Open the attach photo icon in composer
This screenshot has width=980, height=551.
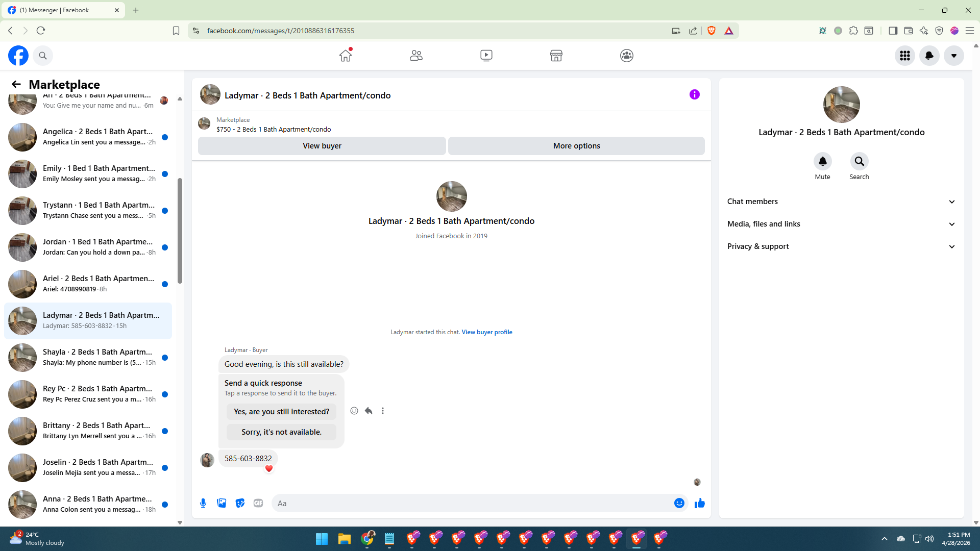pos(222,503)
